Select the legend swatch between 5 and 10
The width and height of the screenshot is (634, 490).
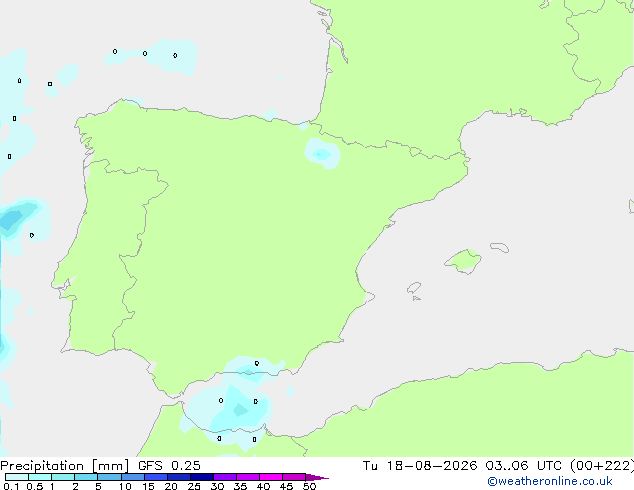click(x=109, y=477)
